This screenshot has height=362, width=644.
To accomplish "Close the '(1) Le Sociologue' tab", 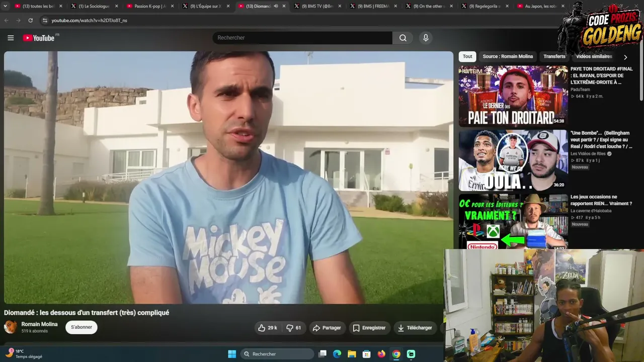I will pos(117,6).
